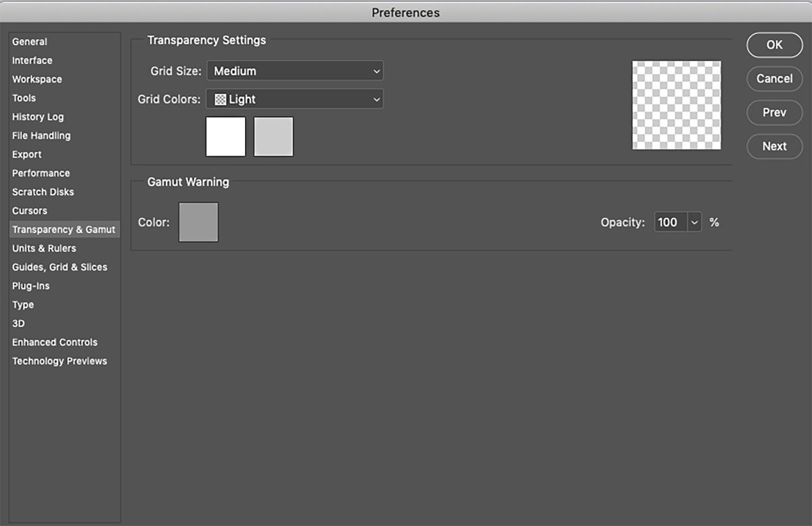Select the Tools preferences section
The image size is (812, 526).
[x=24, y=97]
